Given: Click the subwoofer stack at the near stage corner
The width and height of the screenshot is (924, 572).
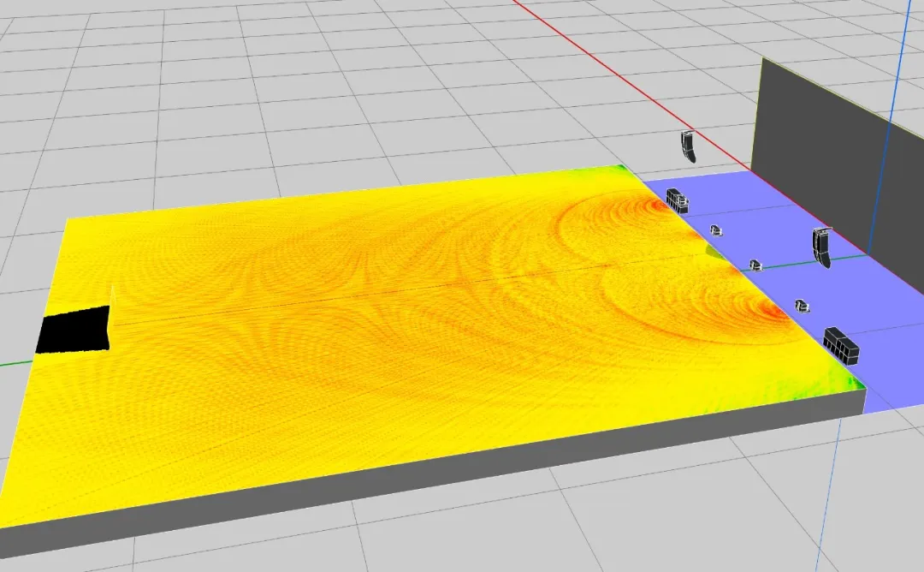Looking at the screenshot, I should (840, 344).
